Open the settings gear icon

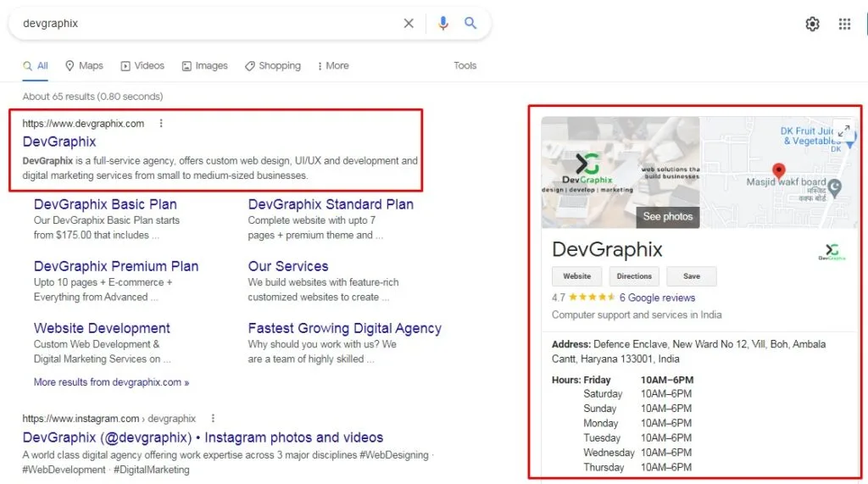click(x=812, y=24)
